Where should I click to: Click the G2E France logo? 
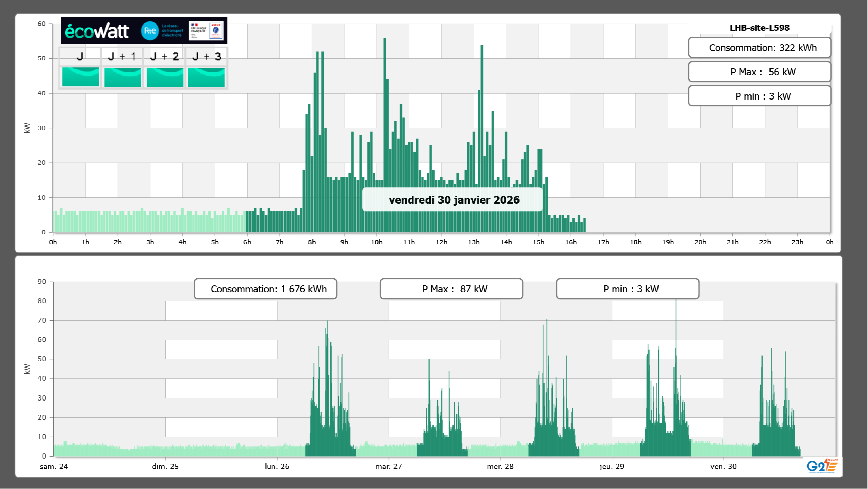[822, 466]
